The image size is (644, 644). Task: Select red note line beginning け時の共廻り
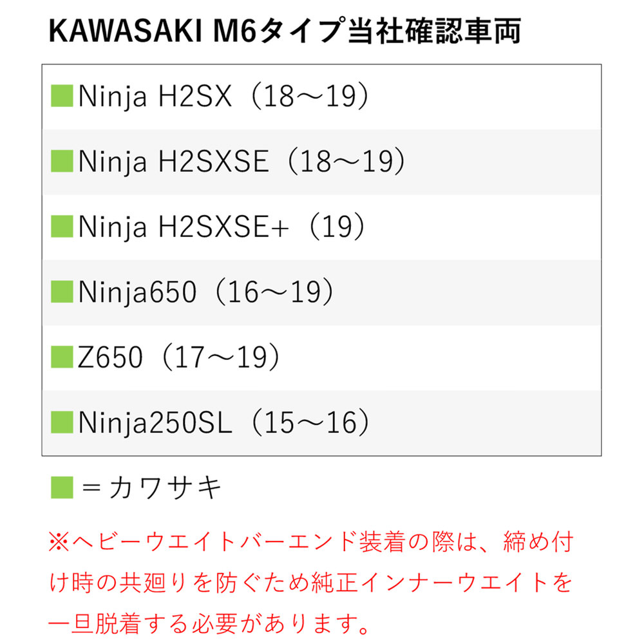[310, 583]
